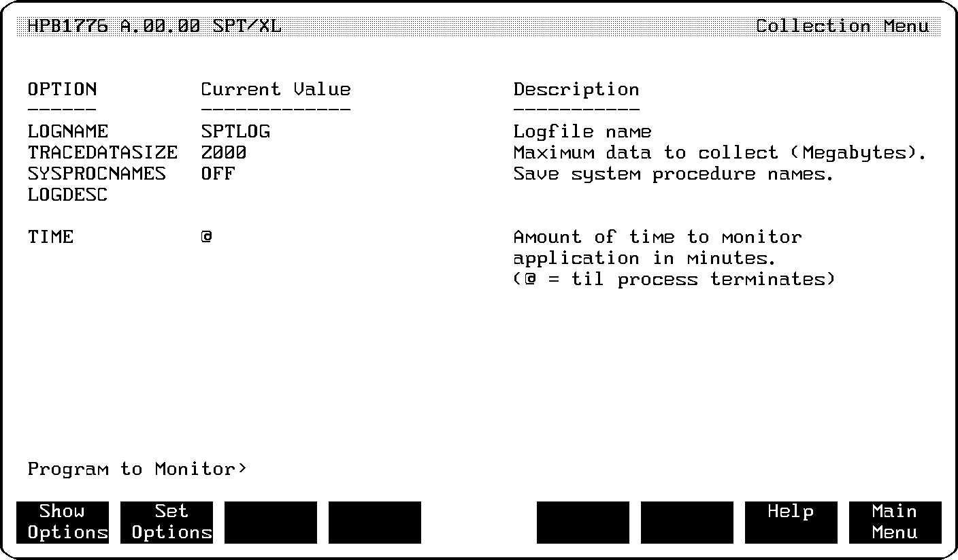Open the Help softkey

tap(791, 522)
